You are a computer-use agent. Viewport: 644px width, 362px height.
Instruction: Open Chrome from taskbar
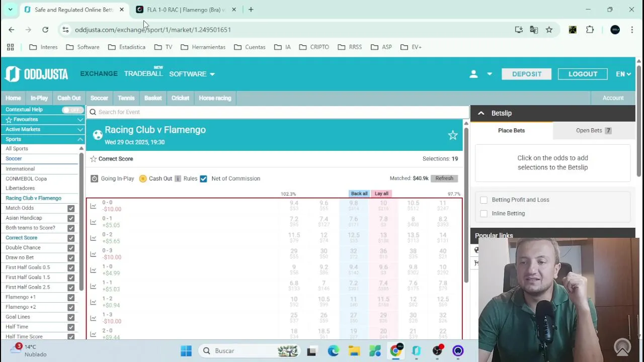[x=396, y=350]
